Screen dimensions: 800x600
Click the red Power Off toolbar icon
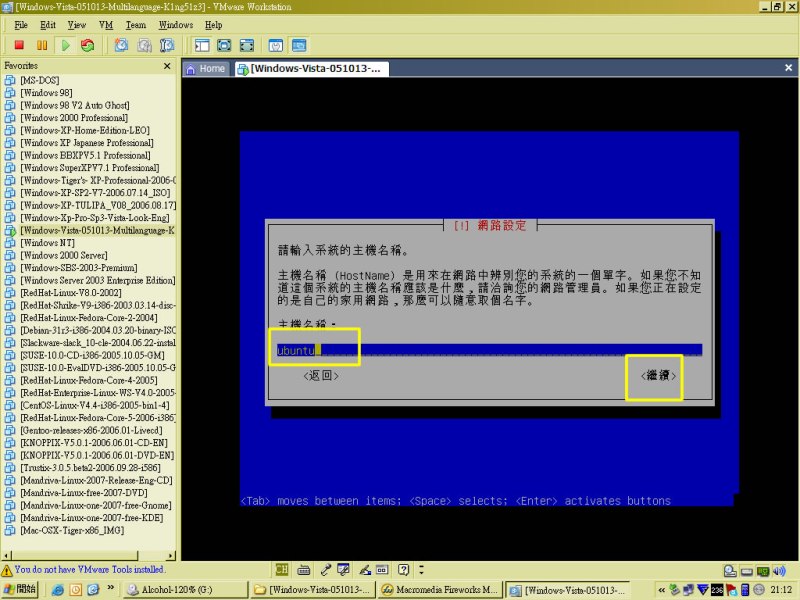coord(19,45)
